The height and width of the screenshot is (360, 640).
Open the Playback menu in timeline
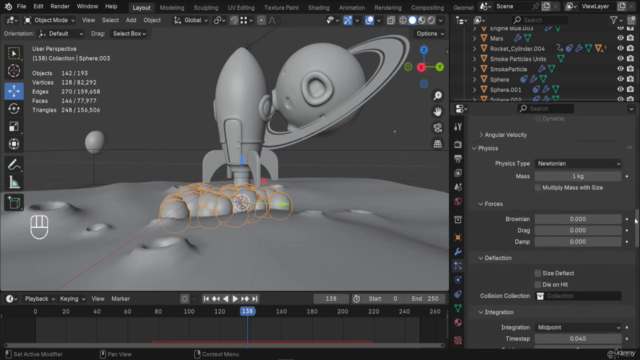pos(40,299)
